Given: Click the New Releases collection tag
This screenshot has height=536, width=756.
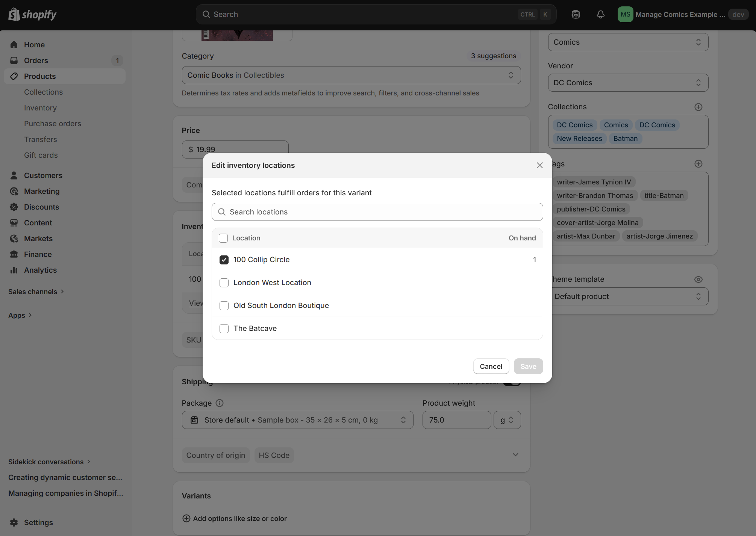Looking at the screenshot, I should tap(579, 139).
